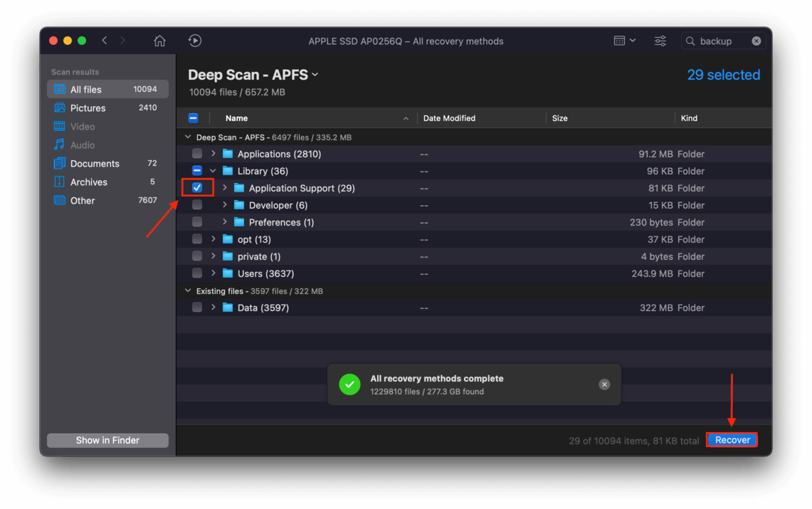Clear the search field text
The width and height of the screenshot is (812, 509).
point(756,41)
